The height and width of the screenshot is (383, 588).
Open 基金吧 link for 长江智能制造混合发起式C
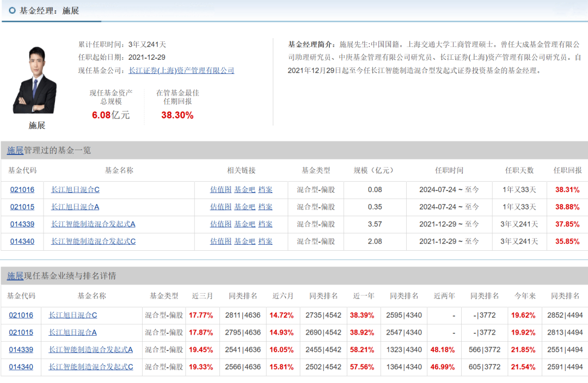click(x=244, y=242)
